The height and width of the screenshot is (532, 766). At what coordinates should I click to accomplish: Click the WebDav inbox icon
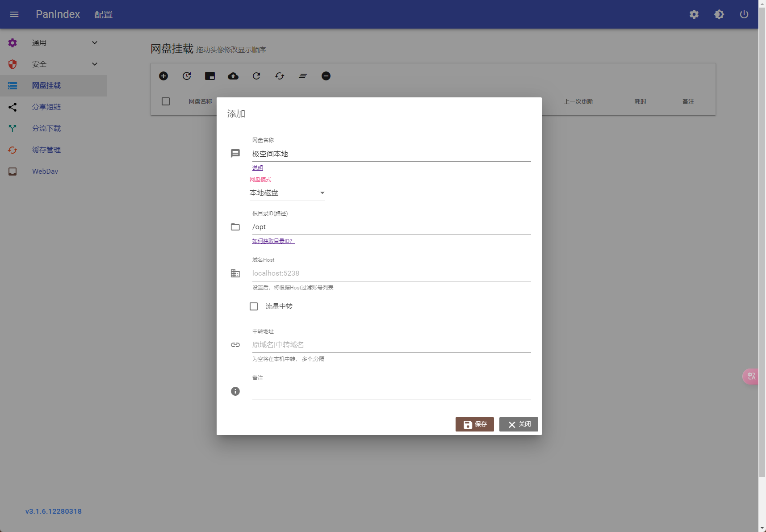point(13,172)
